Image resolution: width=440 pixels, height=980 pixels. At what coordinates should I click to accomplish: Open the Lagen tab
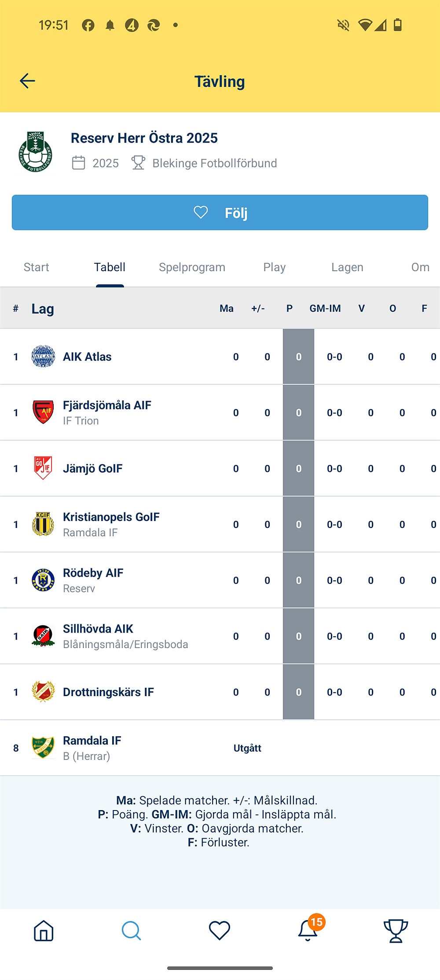(347, 267)
